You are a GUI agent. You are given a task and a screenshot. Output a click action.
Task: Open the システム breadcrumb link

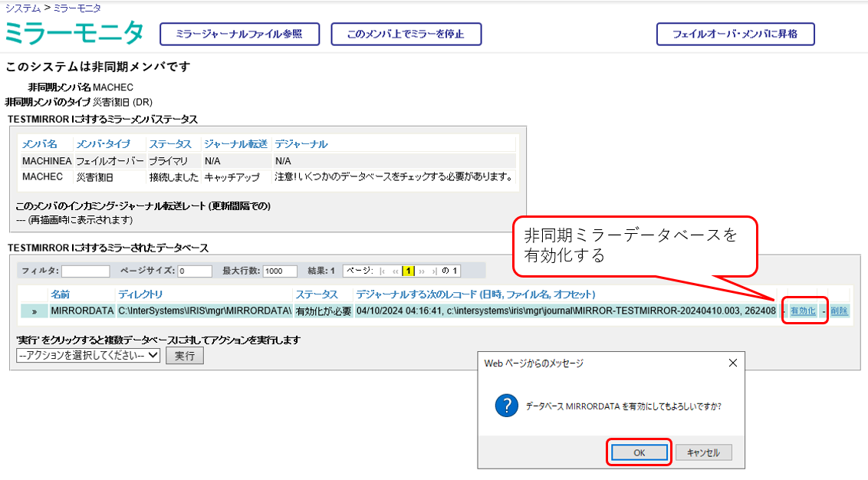pyautogui.click(x=22, y=7)
